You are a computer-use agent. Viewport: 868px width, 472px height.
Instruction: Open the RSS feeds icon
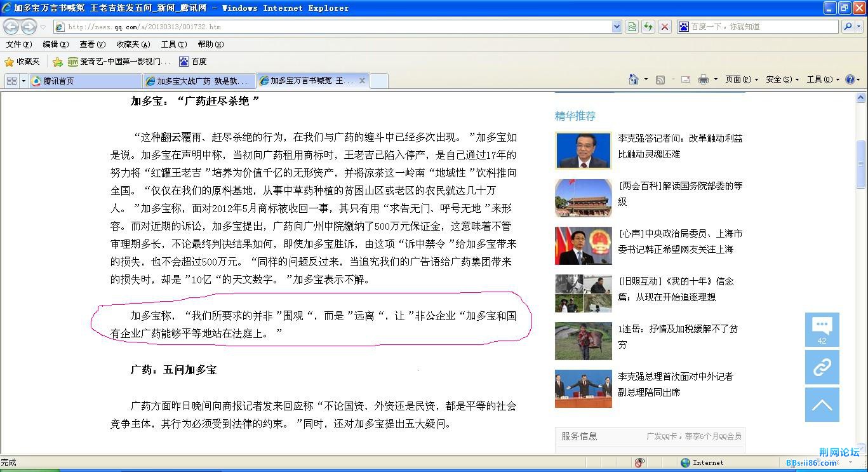pos(660,79)
